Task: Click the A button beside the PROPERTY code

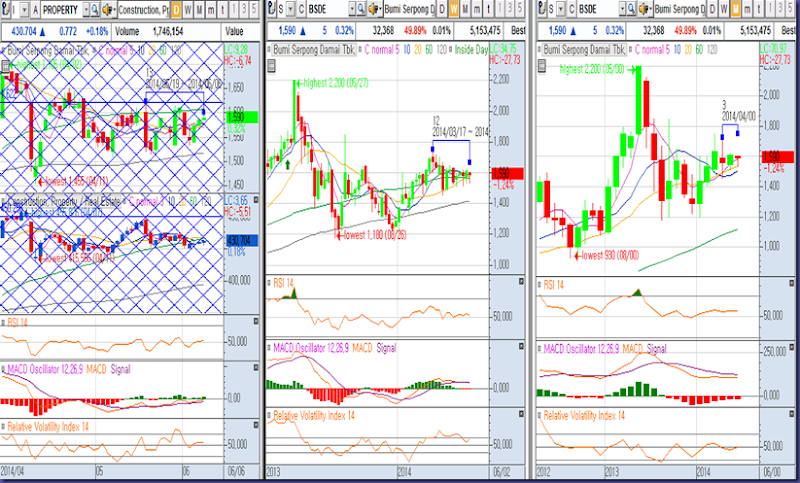Action: click(x=35, y=10)
